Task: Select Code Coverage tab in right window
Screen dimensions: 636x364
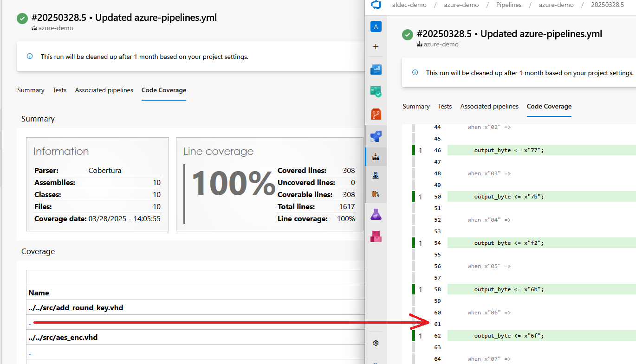Action: click(549, 107)
